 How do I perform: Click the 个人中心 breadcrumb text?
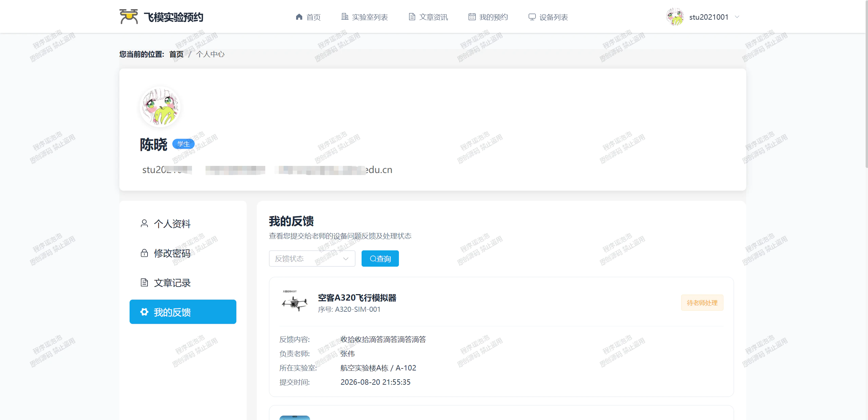(x=210, y=54)
